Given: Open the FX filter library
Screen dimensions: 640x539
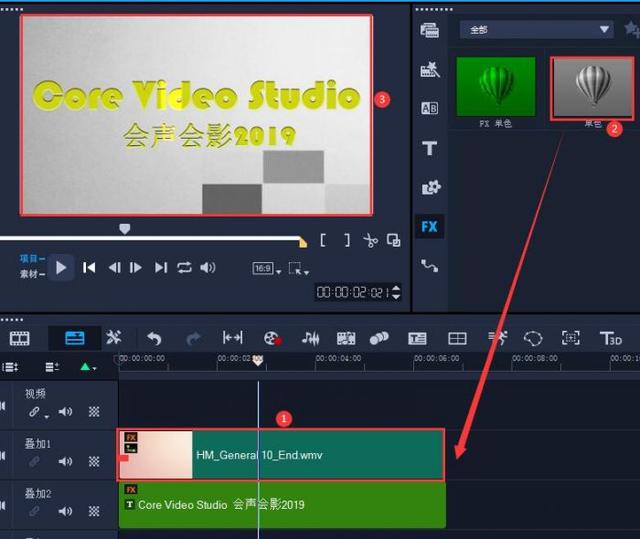Looking at the screenshot, I should point(429,226).
